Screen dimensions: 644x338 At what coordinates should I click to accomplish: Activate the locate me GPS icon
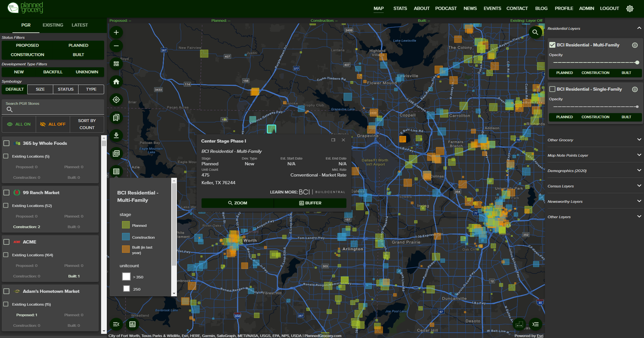(x=116, y=99)
